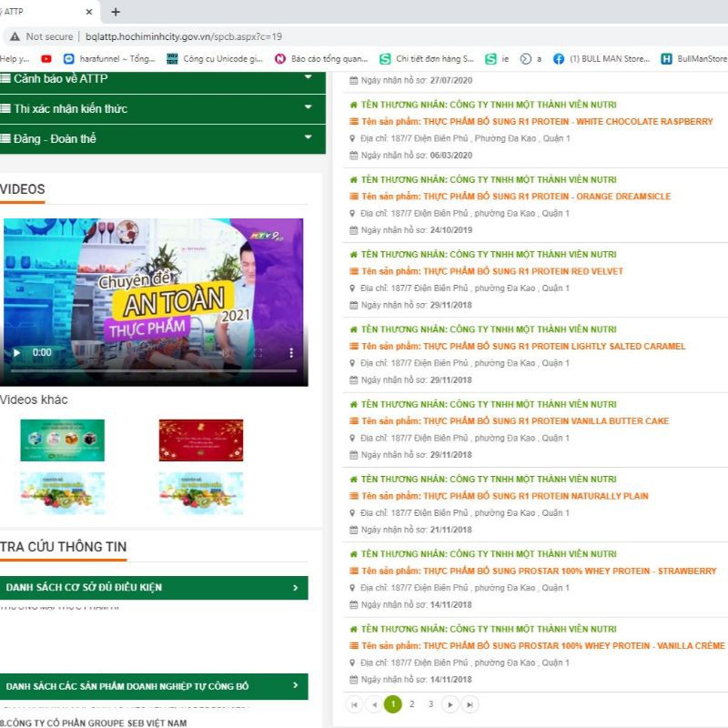Screen dimensions: 728x728
Task: Open the Báo cáo tổng quan bookmark
Action: [x=321, y=58]
